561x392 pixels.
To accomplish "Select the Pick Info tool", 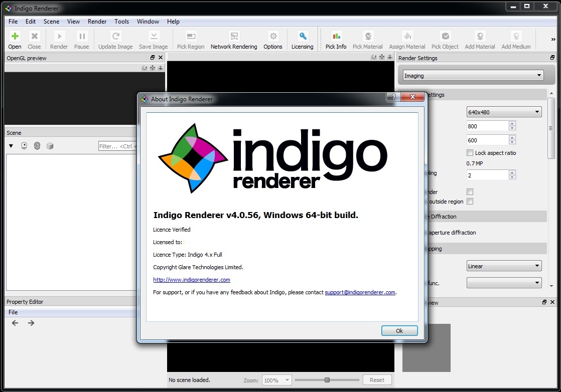I will pyautogui.click(x=336, y=40).
